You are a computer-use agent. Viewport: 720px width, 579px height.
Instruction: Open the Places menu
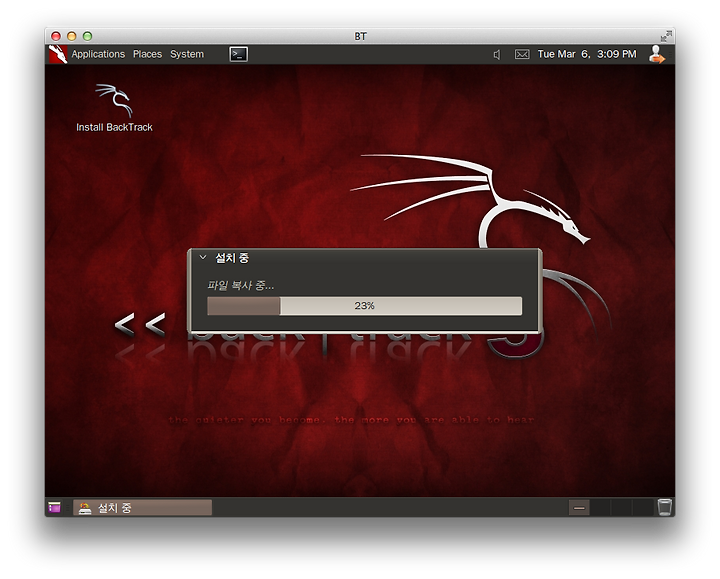click(x=147, y=54)
